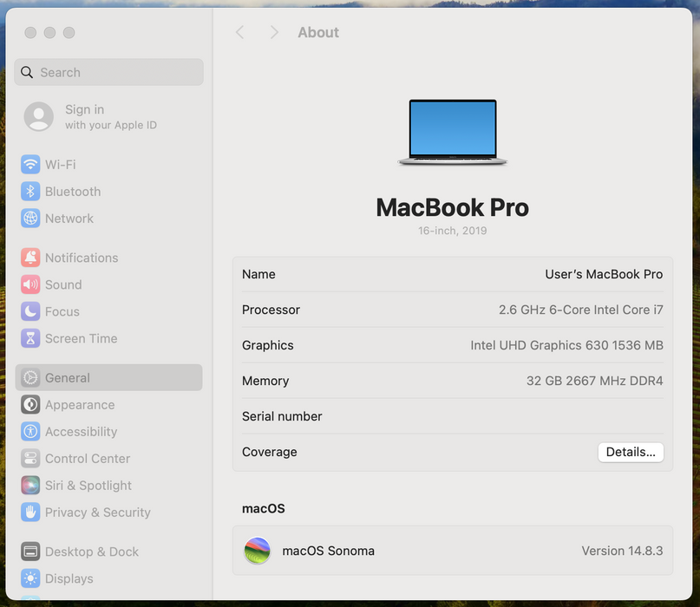Open the Notifications bell icon
The image size is (700, 607).
tap(30, 258)
